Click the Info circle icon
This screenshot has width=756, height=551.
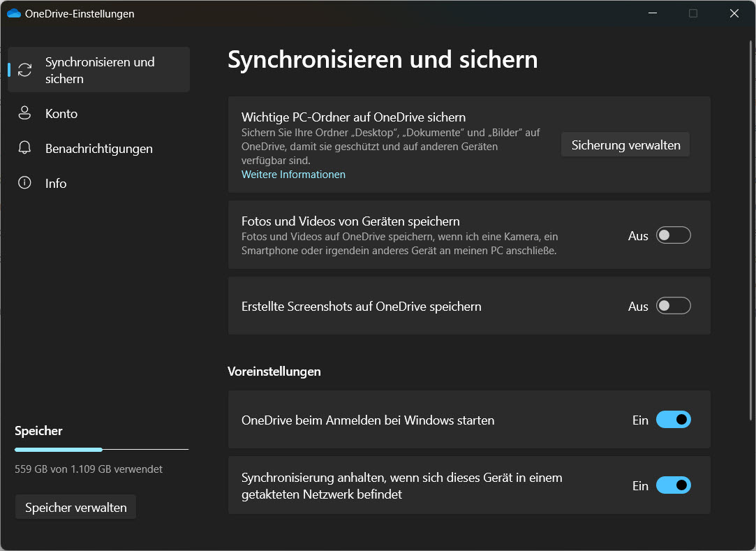pyautogui.click(x=25, y=183)
